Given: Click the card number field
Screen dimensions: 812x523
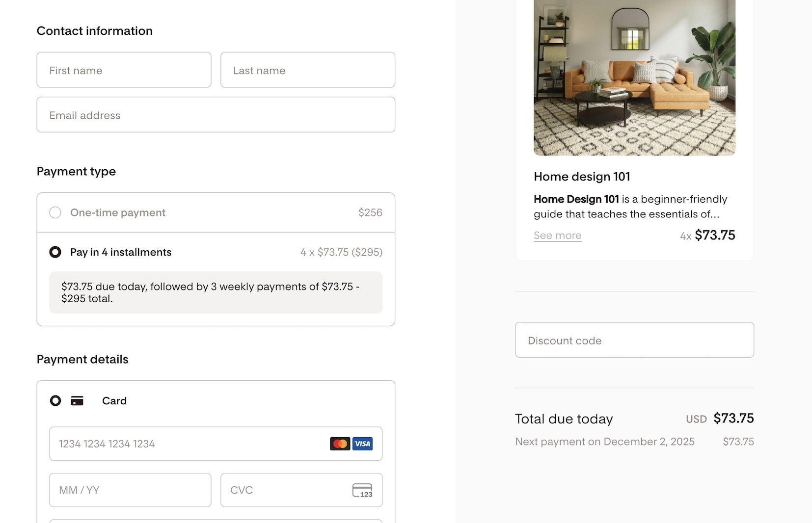Looking at the screenshot, I should [187, 444].
